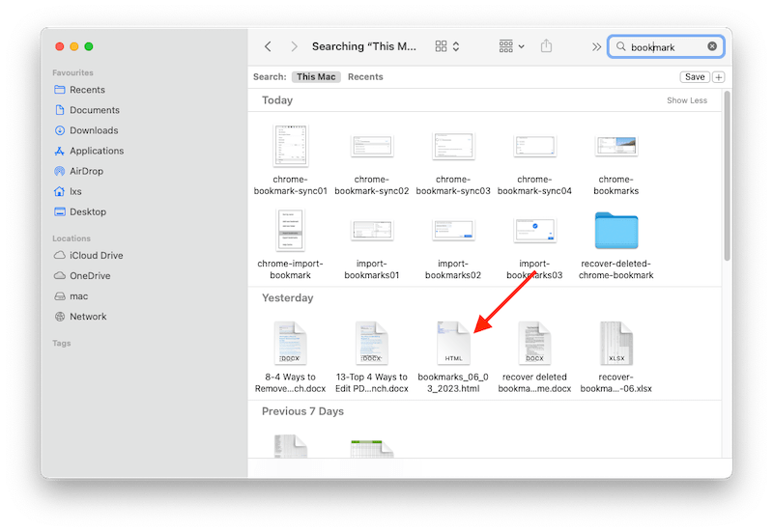The image size is (773, 532).
Task: Click the Recents folder icon
Action: point(60,90)
